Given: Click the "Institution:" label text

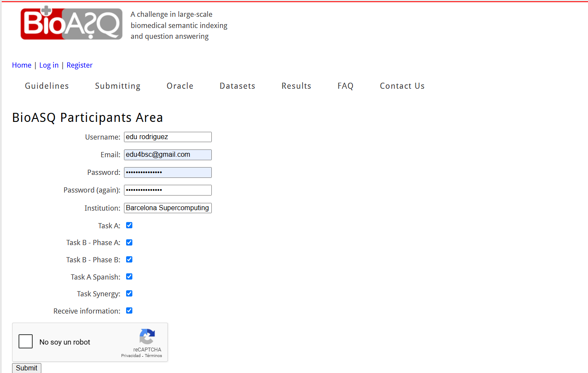Looking at the screenshot, I should pyautogui.click(x=102, y=208).
